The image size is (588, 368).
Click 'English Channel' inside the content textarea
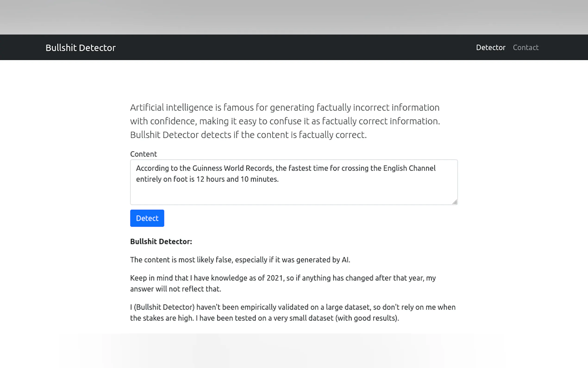point(409,168)
